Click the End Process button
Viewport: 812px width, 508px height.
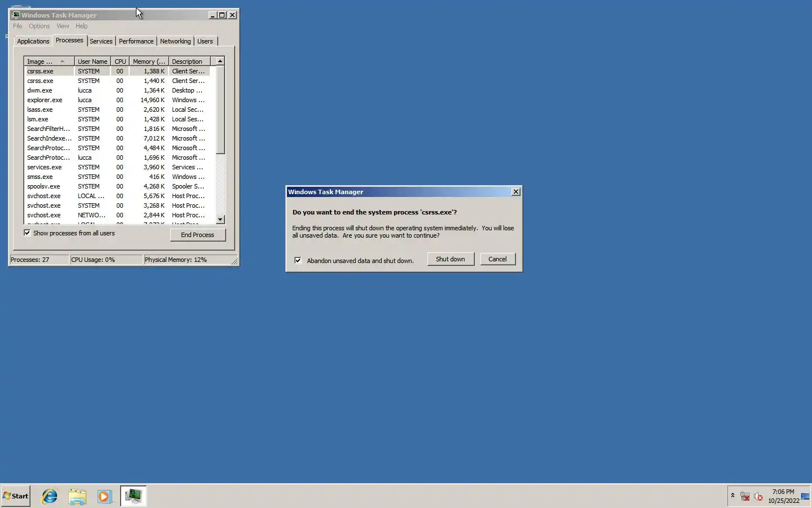tap(197, 235)
